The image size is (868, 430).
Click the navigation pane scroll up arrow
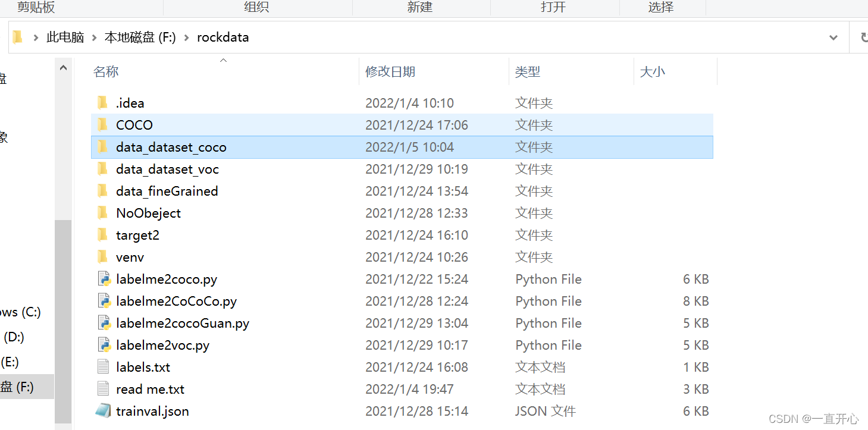[x=63, y=68]
